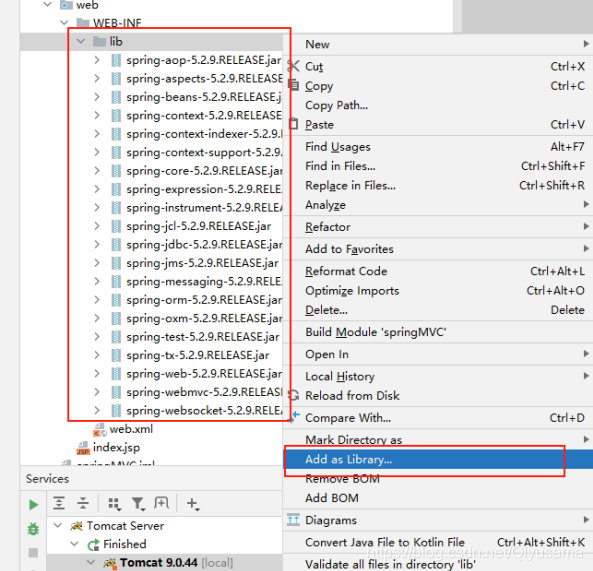Select Optimize Imports menu entry
Viewport: 593px width, 571px height.
point(438,290)
